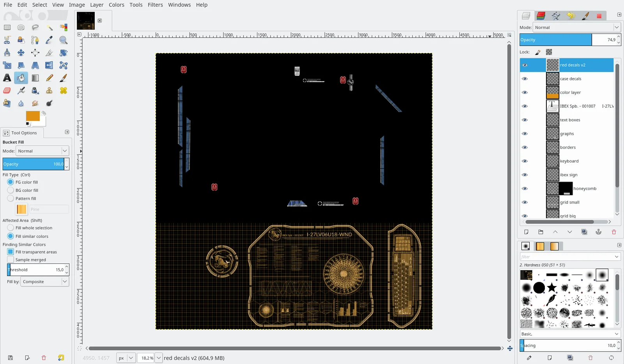Choose the Color Picker tool
This screenshot has height=364, width=624.
49,40
